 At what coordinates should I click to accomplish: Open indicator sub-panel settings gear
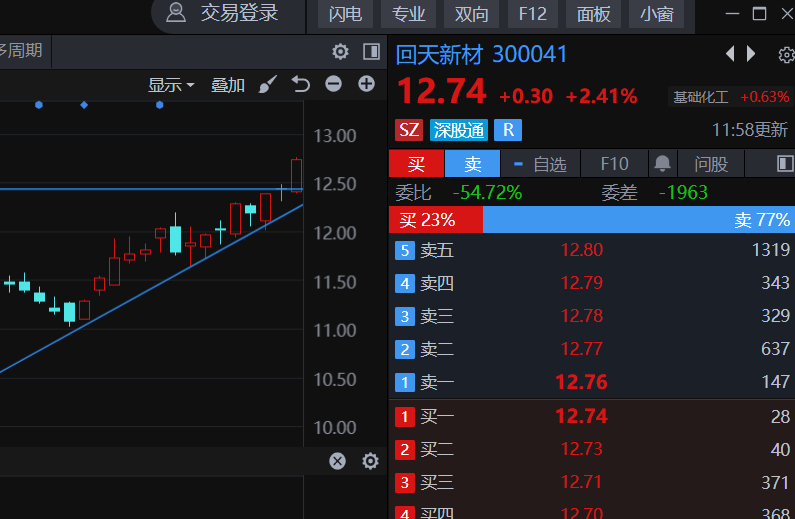point(371,461)
